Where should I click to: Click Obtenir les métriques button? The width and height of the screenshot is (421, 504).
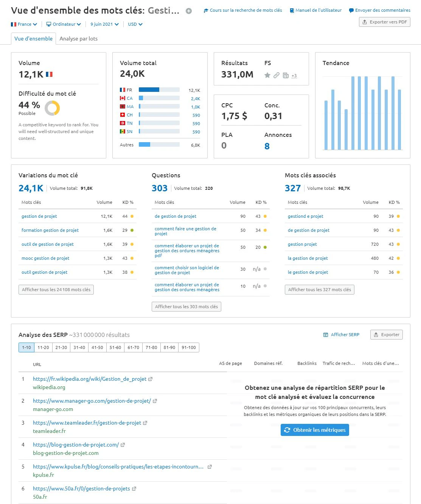[315, 430]
